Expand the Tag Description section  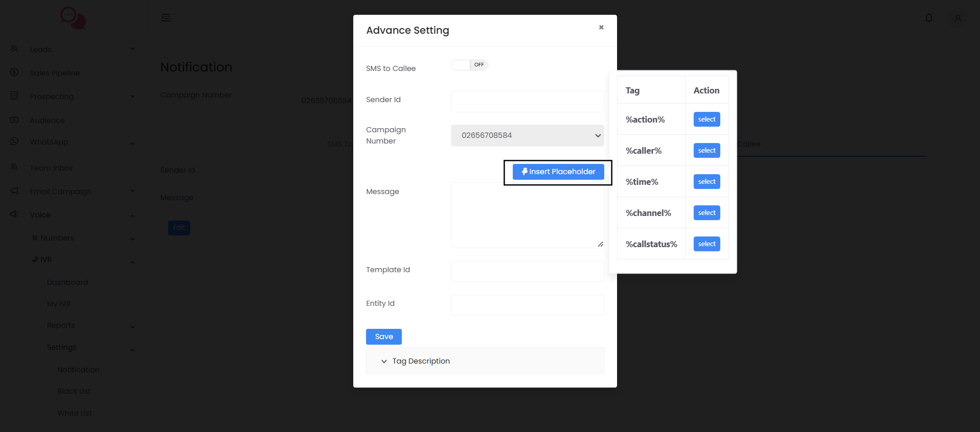(421, 361)
